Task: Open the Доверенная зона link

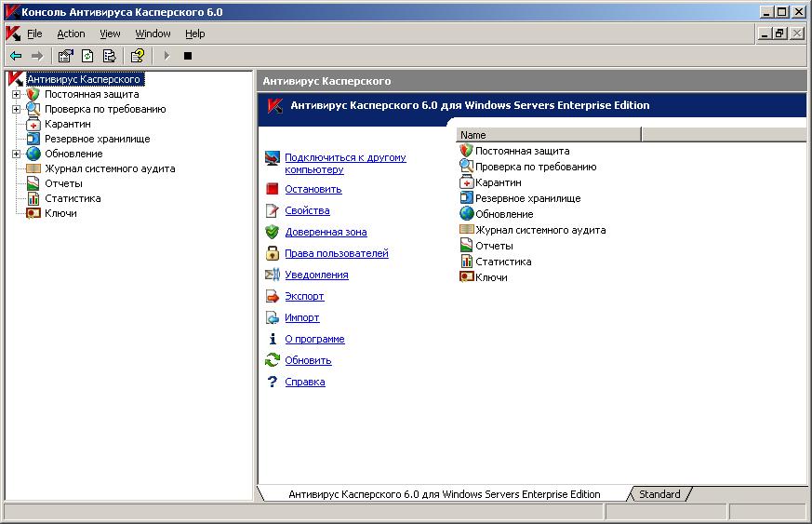Action: [x=326, y=232]
